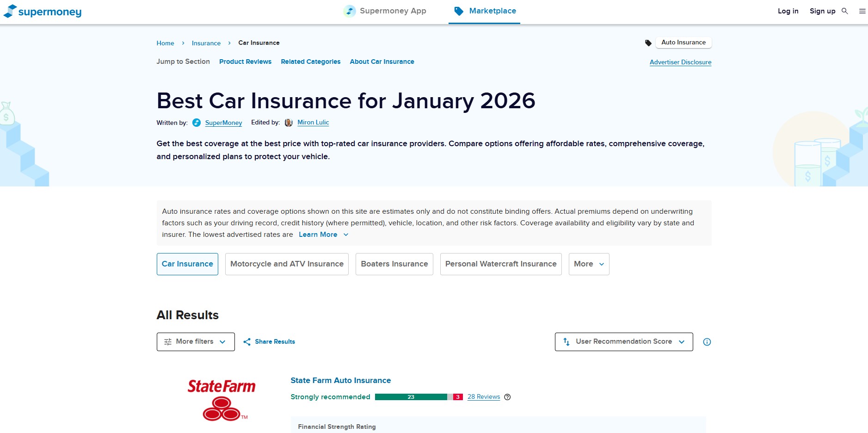Expand the More categories dropdown
Image resolution: width=868 pixels, height=433 pixels.
(x=589, y=264)
